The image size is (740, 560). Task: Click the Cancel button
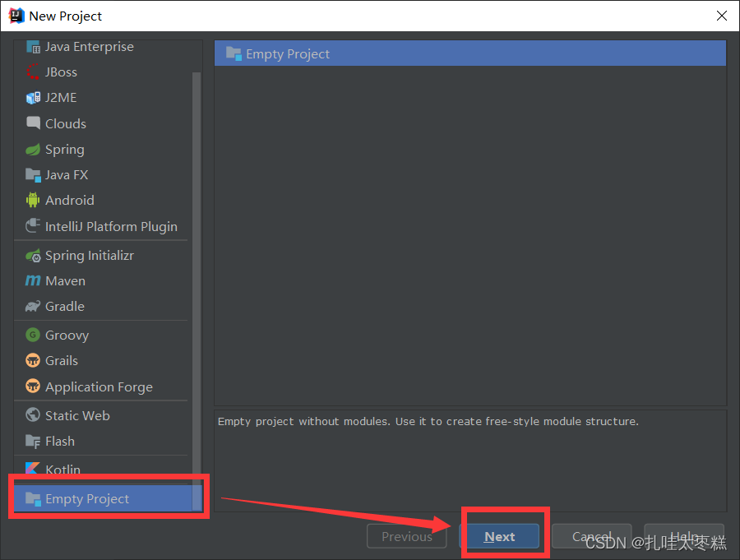[591, 536]
